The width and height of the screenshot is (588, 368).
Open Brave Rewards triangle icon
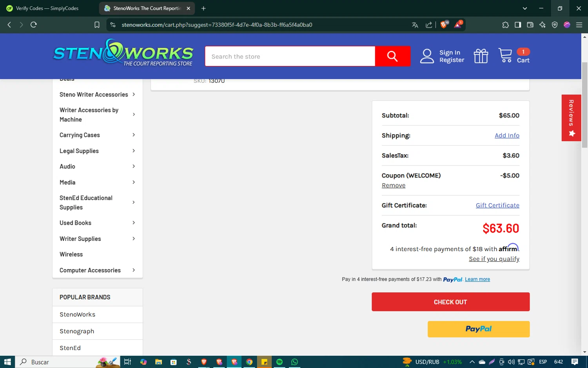[x=458, y=25]
